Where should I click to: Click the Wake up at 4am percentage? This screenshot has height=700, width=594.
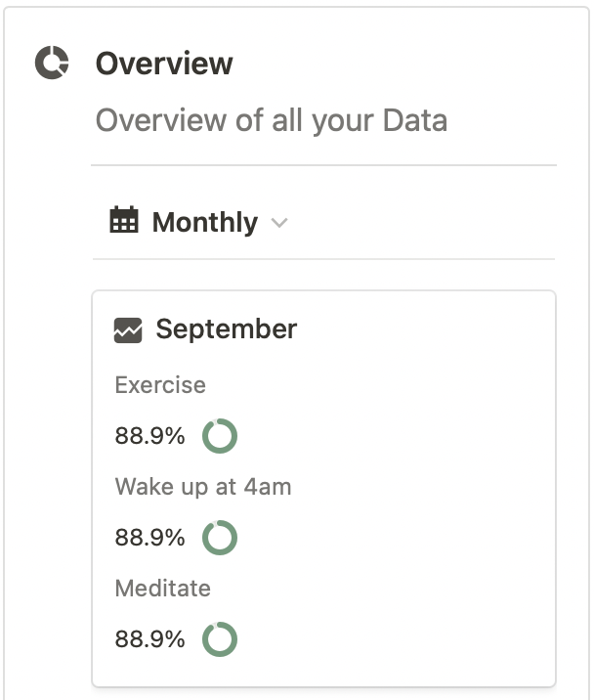(x=149, y=538)
